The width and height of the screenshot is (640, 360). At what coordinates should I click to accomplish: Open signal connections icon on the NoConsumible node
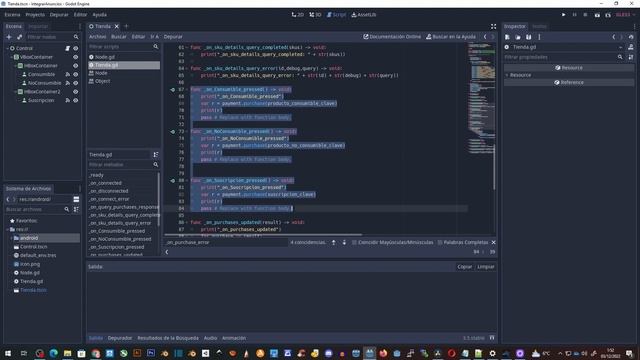(x=67, y=83)
